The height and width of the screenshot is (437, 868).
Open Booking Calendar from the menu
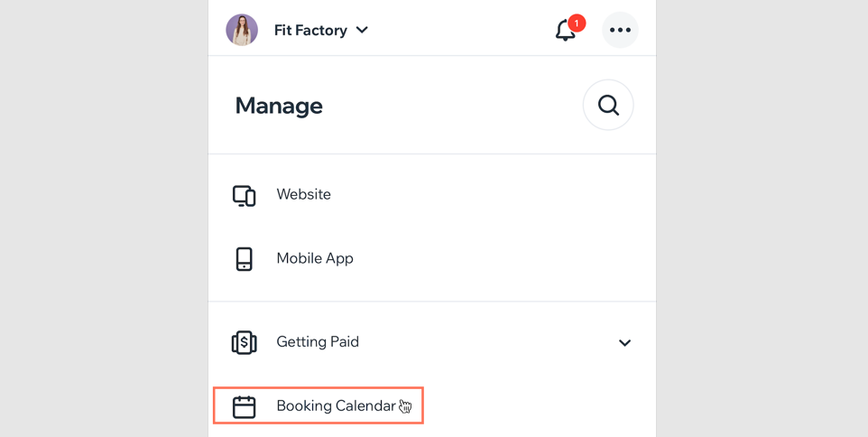(x=336, y=406)
